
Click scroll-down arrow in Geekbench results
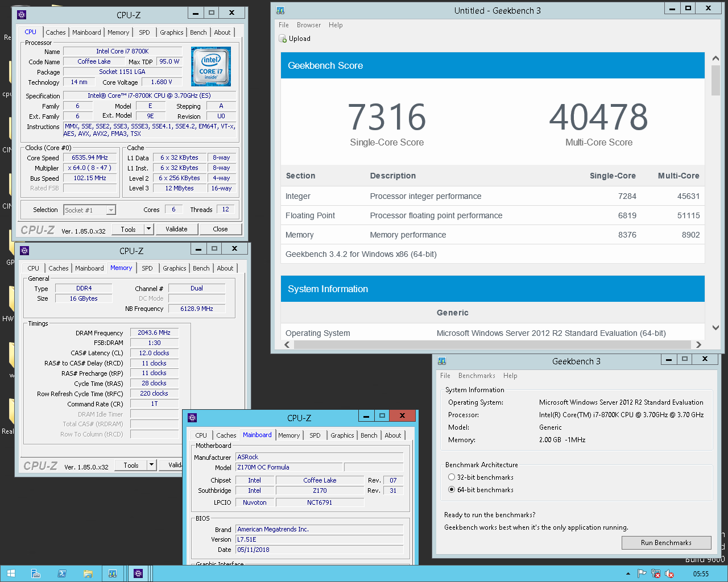[x=715, y=328]
